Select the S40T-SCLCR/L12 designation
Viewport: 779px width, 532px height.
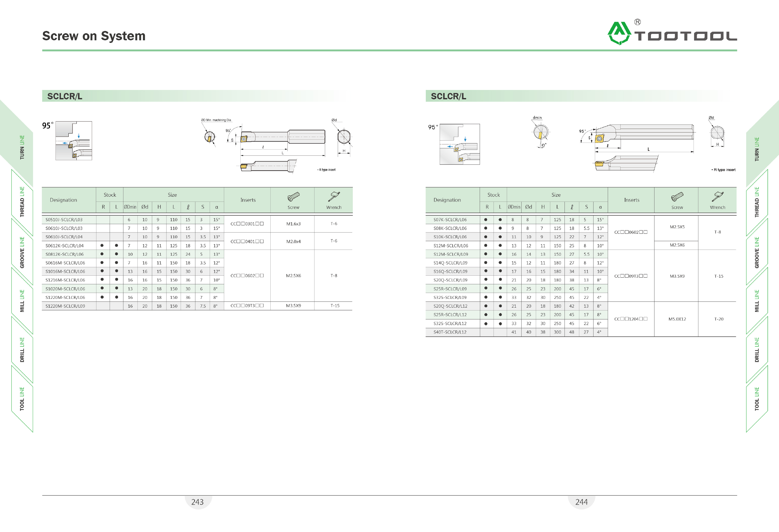[450, 332]
